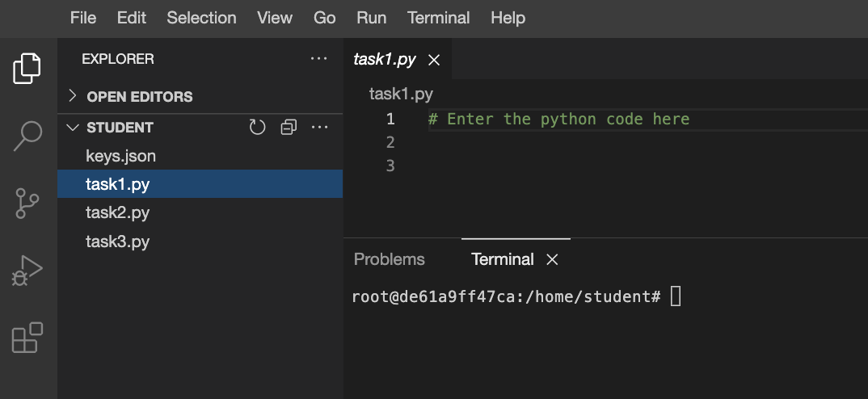Open the Edit menu
This screenshot has width=868, height=399.
click(x=132, y=19)
